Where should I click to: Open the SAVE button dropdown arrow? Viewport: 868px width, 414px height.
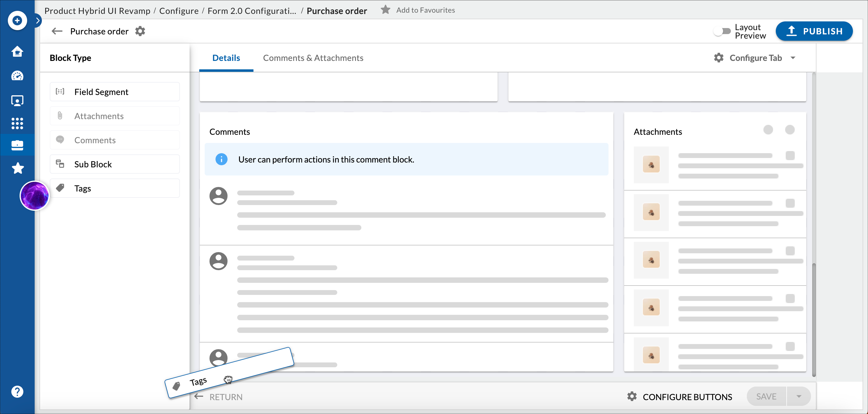coord(799,397)
